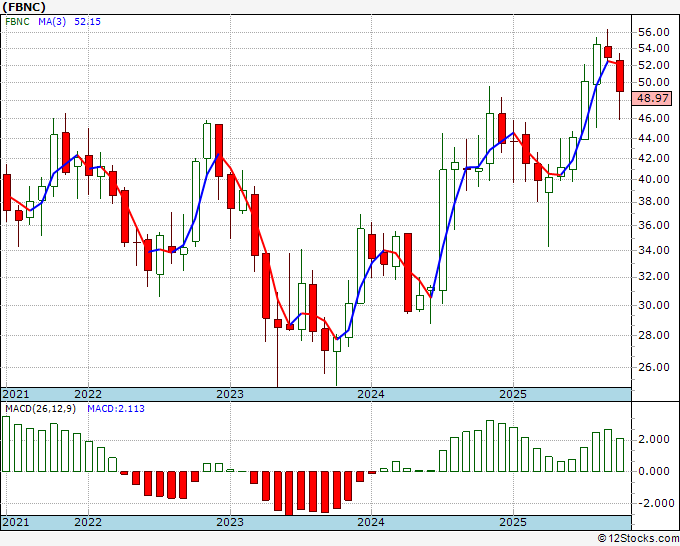The height and width of the screenshot is (546, 680).
Task: Click the (FBNC) chart title
Action: (24, 7)
